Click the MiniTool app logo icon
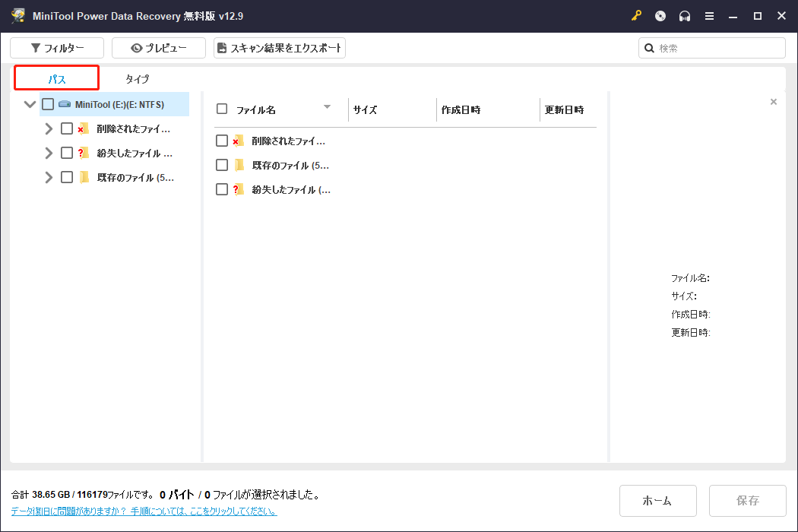 pyautogui.click(x=18, y=16)
